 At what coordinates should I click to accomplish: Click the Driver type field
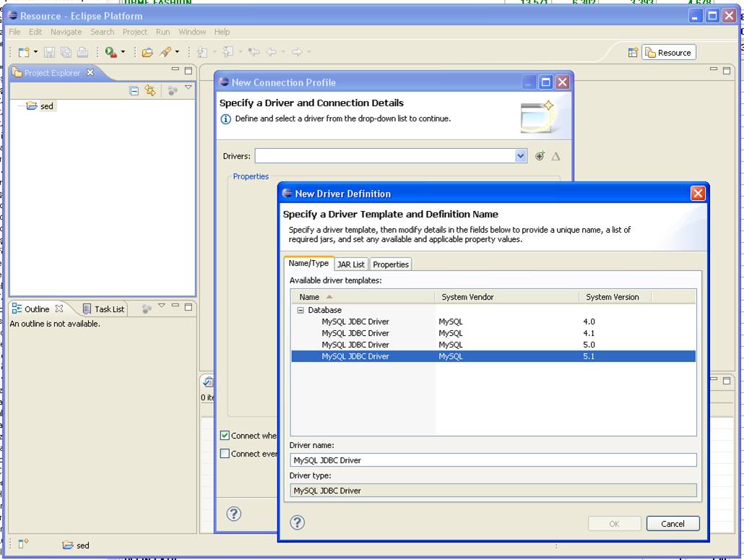(x=493, y=490)
